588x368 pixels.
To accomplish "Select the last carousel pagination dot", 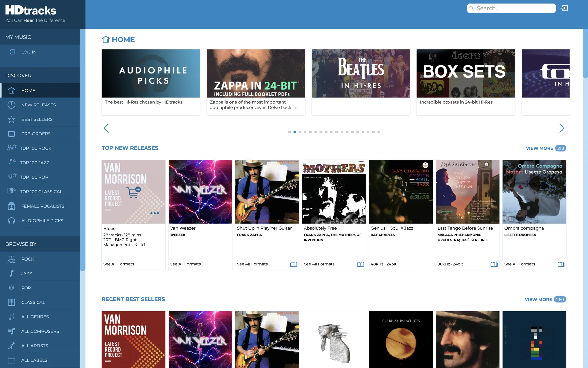I will click(379, 132).
